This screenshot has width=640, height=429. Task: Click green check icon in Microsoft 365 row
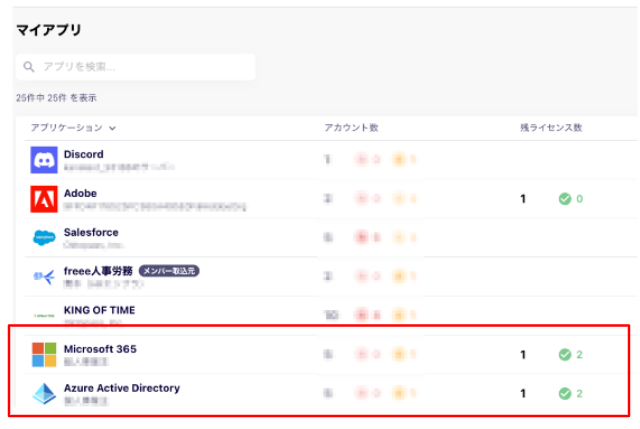[565, 355]
